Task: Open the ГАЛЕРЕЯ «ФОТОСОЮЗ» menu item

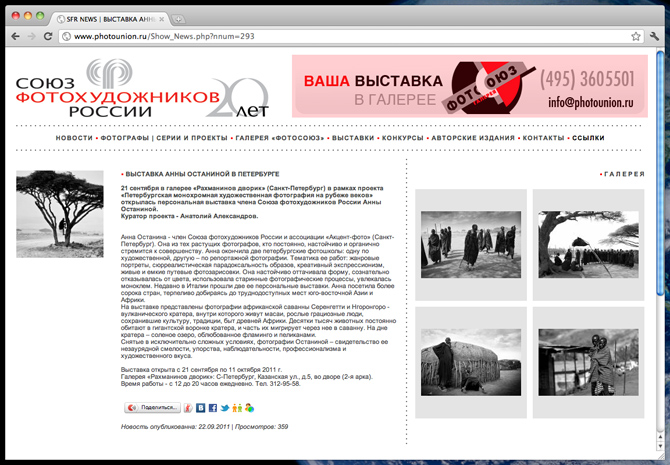Action: (x=280, y=138)
